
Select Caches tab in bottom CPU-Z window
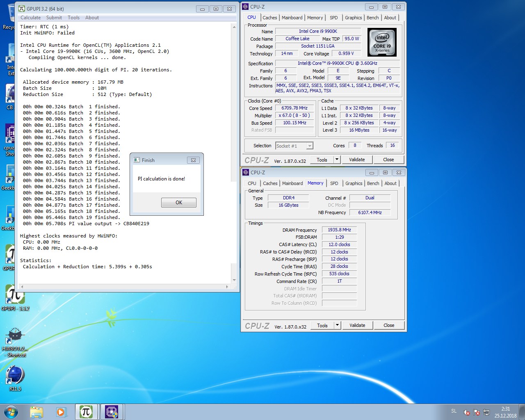(x=270, y=183)
